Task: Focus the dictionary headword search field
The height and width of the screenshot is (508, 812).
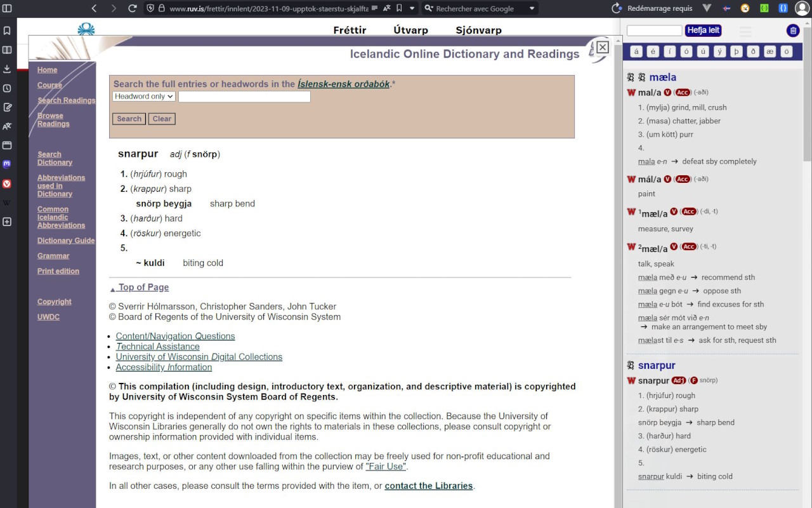Action: coord(244,97)
